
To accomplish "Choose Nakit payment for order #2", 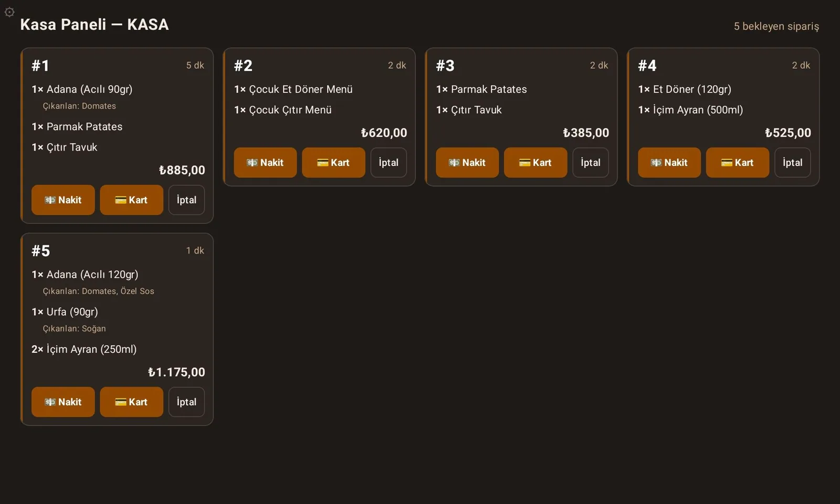I will pos(265,163).
